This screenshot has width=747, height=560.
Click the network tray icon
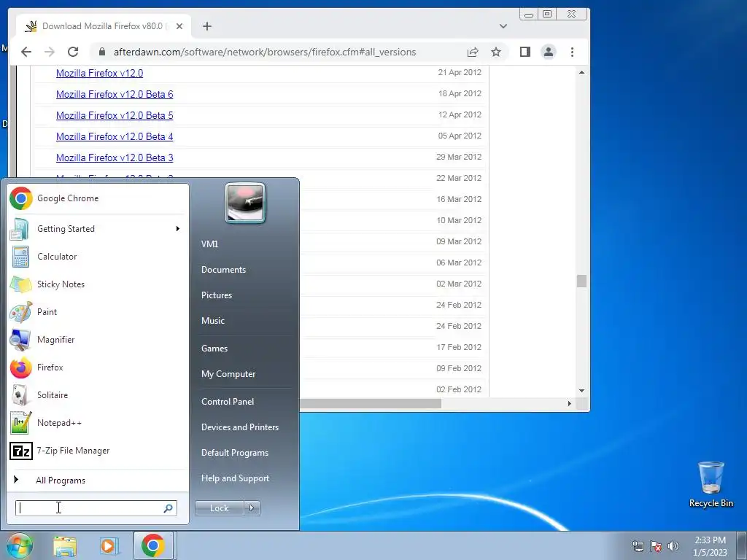638,546
